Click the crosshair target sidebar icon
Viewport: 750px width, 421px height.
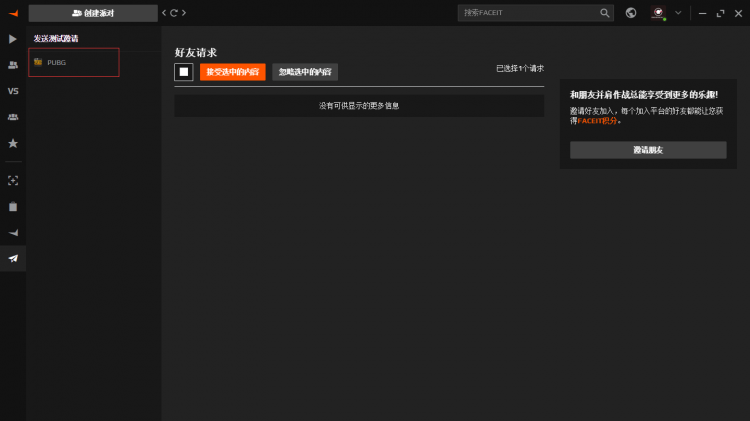[x=13, y=180]
